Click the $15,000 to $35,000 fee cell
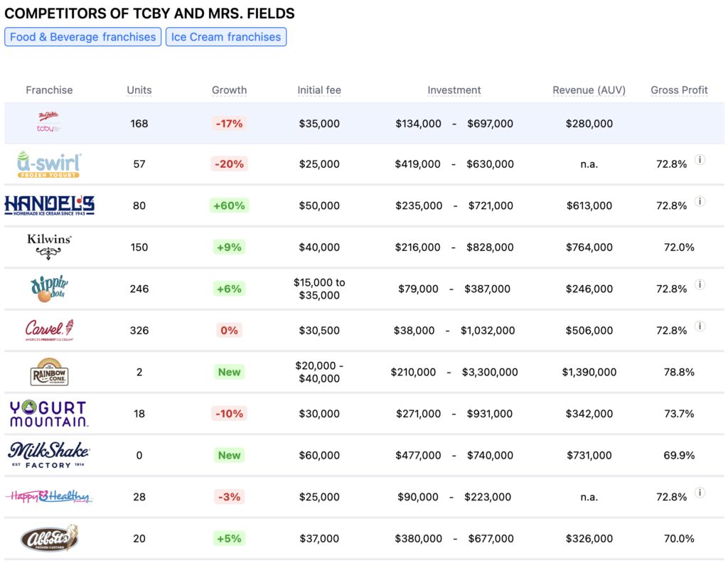 click(319, 289)
